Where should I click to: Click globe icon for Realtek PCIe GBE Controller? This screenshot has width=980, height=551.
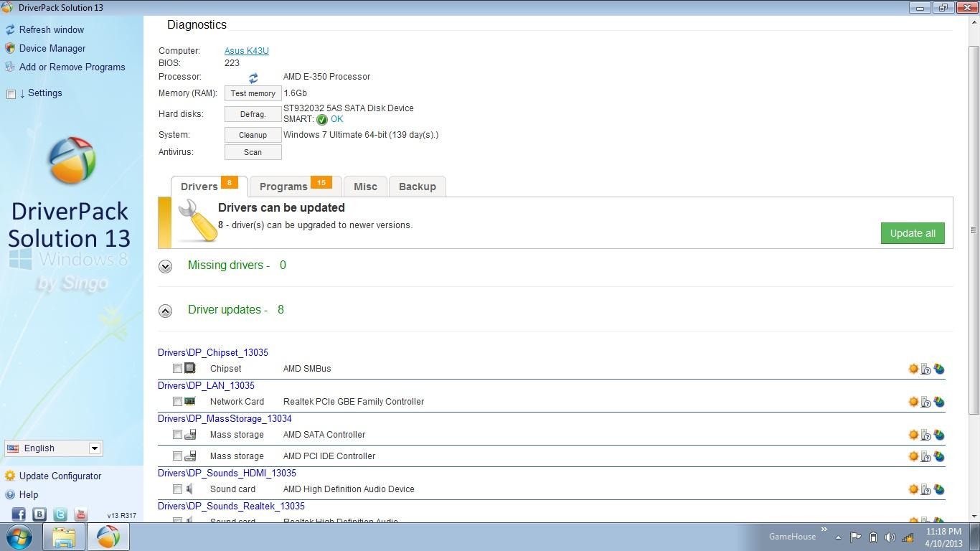click(939, 402)
